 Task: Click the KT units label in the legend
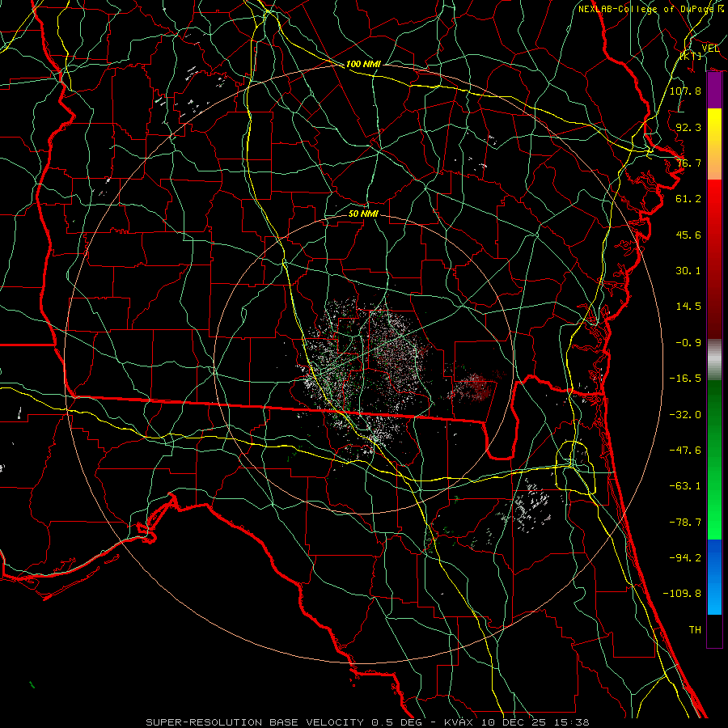coord(691,56)
